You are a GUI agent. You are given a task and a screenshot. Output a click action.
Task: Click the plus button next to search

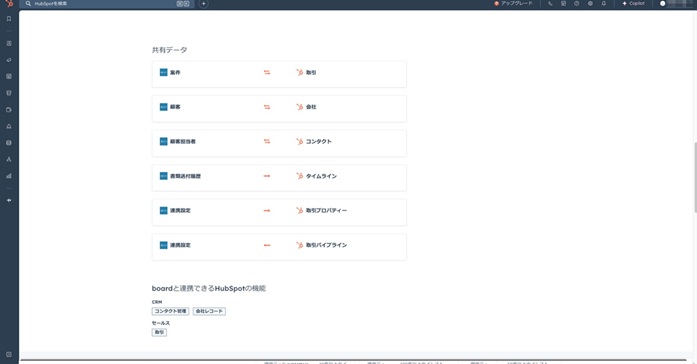pyautogui.click(x=203, y=4)
